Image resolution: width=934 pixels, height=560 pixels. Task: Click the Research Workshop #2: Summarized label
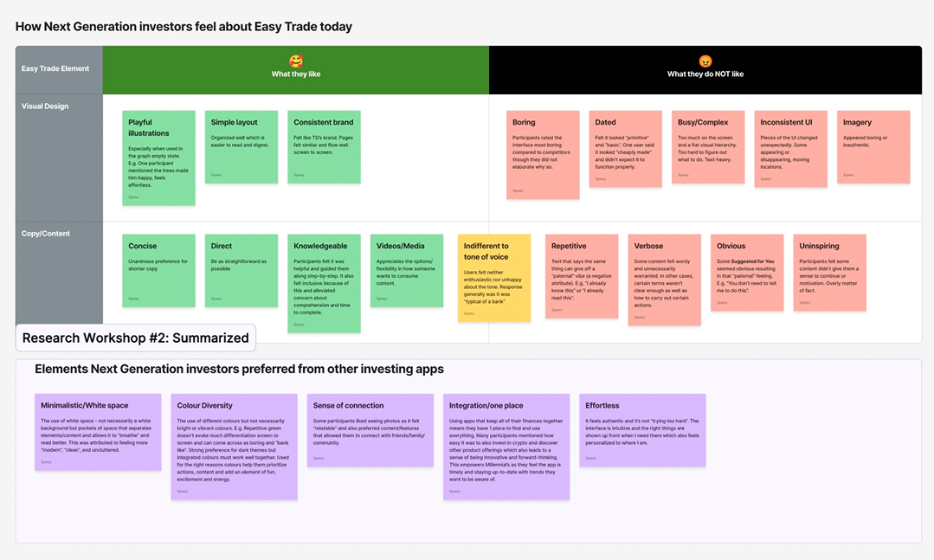(x=136, y=338)
